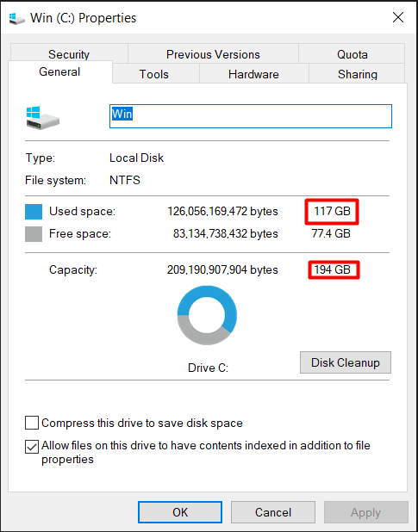Close the Properties dialog window

point(398,17)
